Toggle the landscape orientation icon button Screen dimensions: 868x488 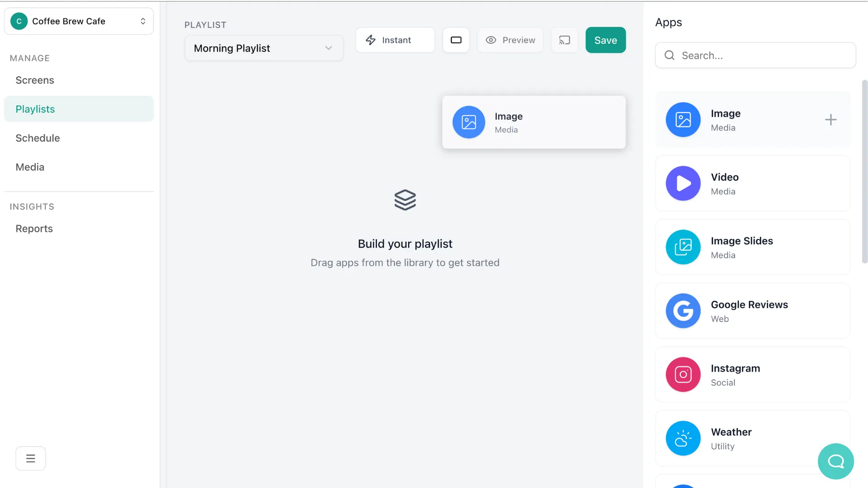tap(456, 40)
